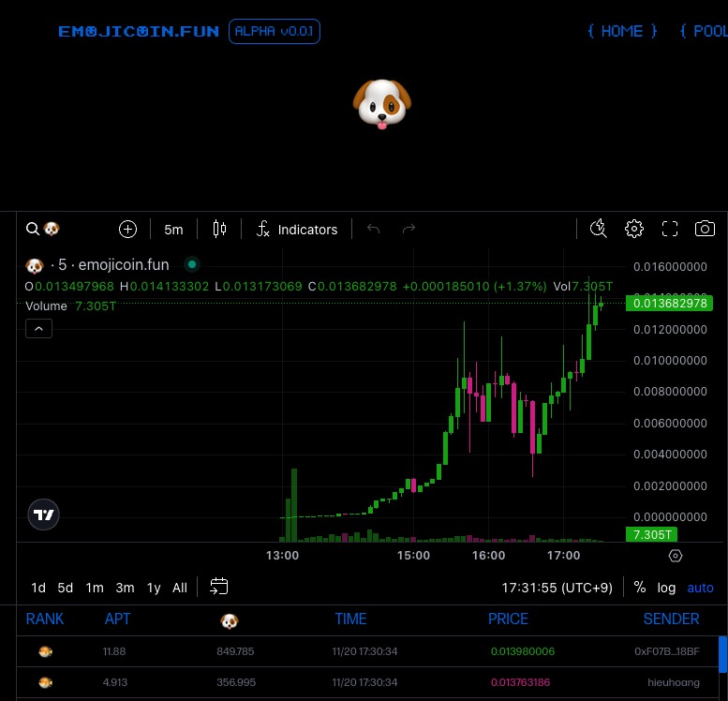Screen dimensions: 728x701
Task: Click the TIME column header
Action: (x=351, y=619)
